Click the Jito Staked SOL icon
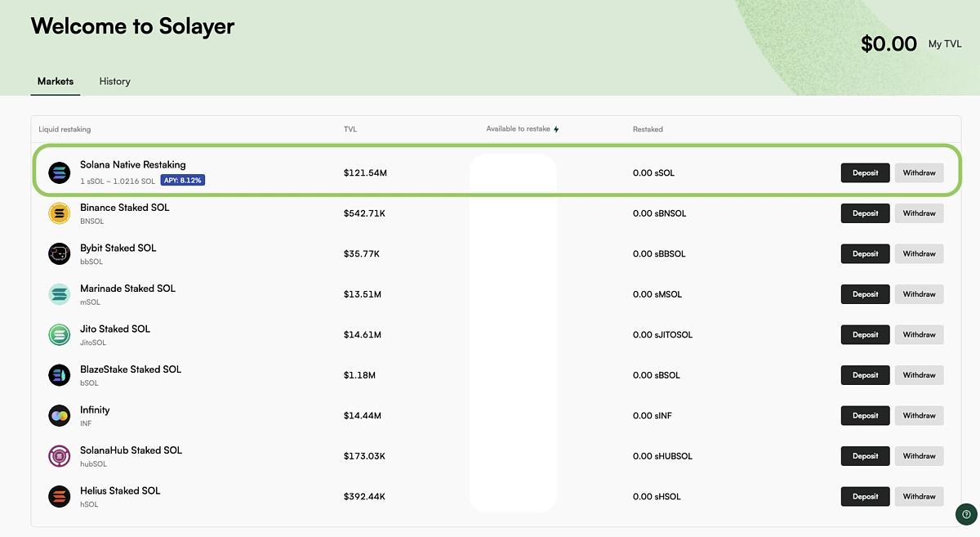Screen dimensions: 980x537 point(60,334)
